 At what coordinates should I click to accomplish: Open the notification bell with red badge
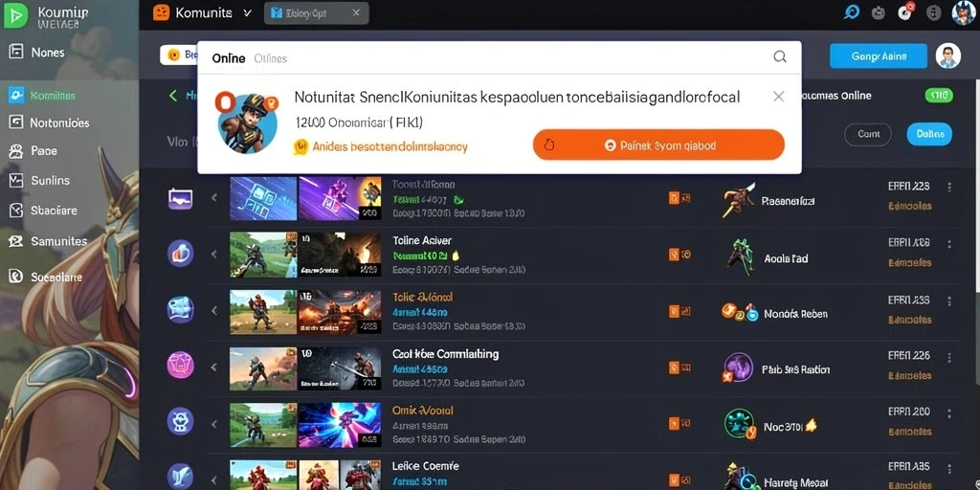point(905,11)
